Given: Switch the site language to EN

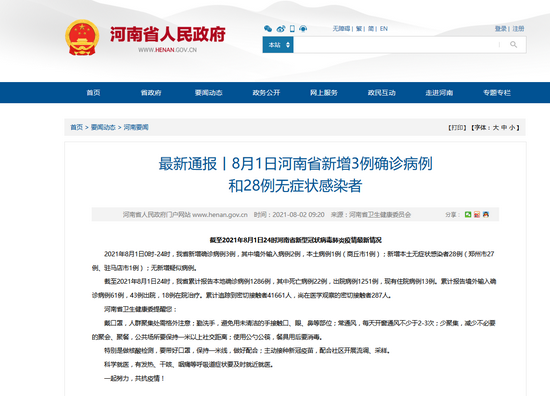Looking at the screenshot, I should [x=384, y=29].
